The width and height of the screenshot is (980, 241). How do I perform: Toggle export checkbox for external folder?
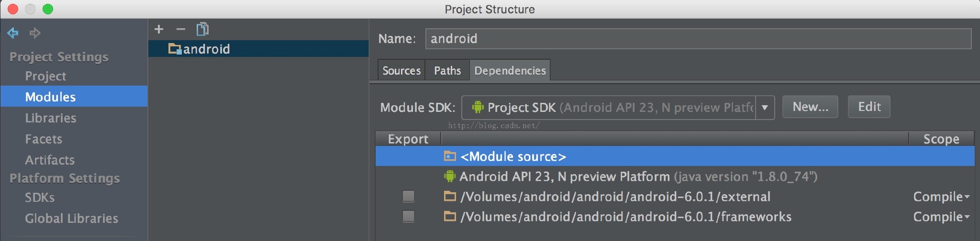[409, 197]
